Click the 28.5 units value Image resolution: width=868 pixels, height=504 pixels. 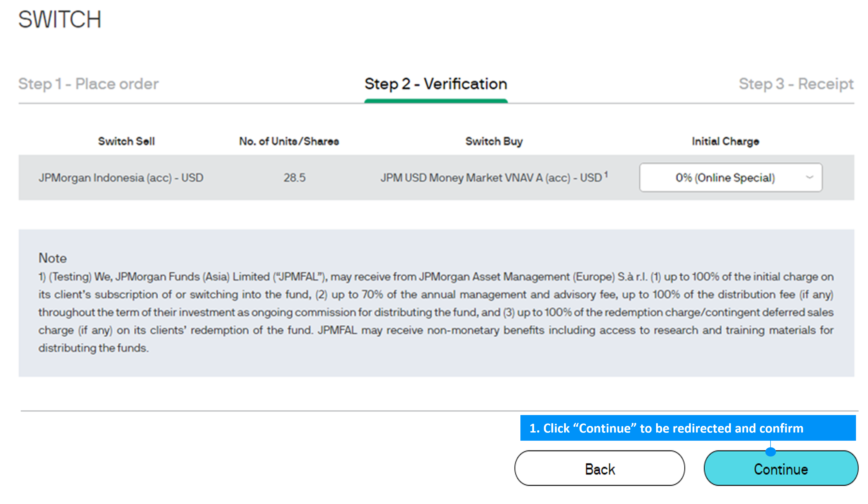(x=295, y=178)
